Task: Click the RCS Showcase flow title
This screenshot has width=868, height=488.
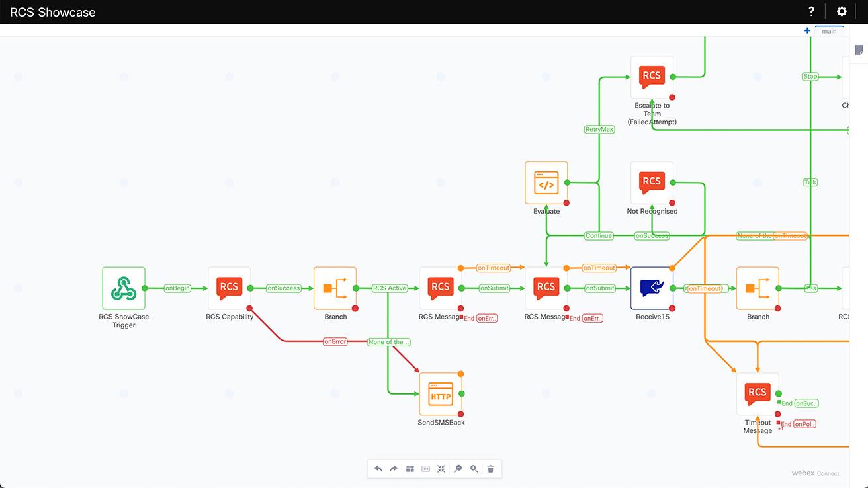Action: coord(53,12)
